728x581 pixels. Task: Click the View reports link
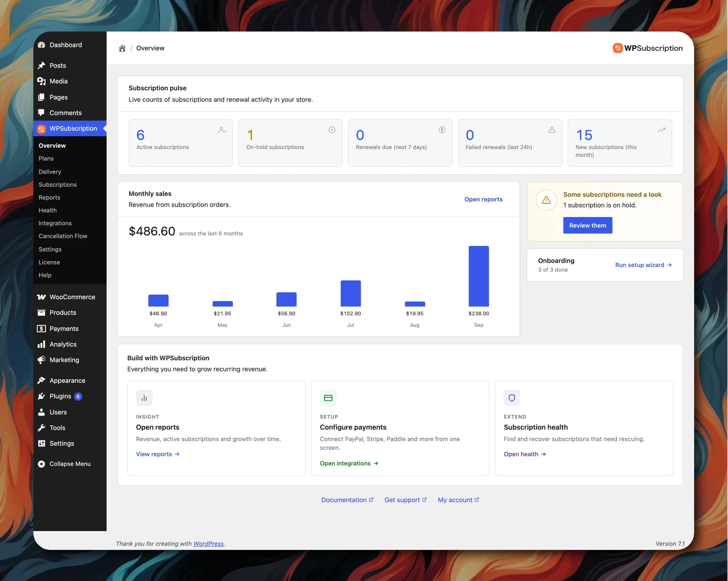[x=158, y=454]
